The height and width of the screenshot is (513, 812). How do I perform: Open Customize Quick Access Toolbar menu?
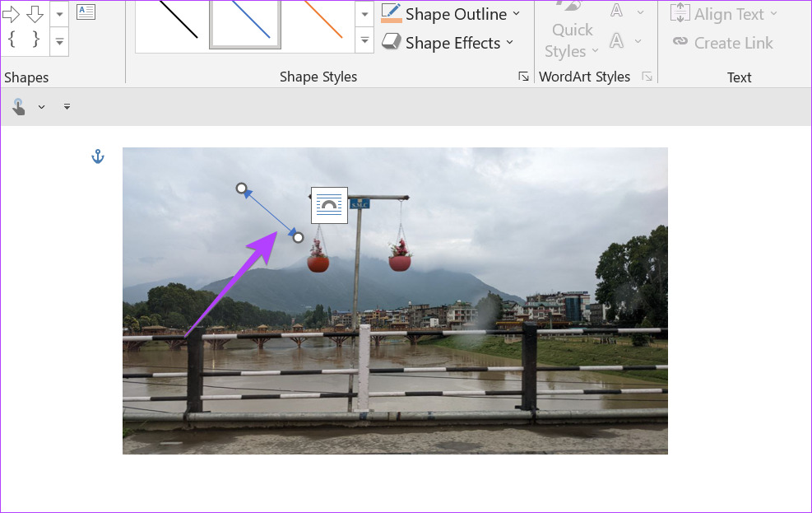coord(67,107)
